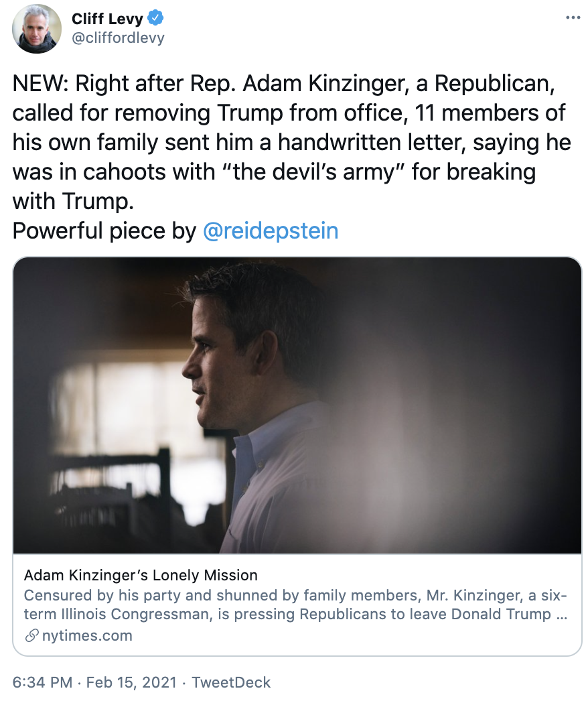588x701 pixels.
Task: Click Cliff Levy's profile avatar photo
Action: 38,28
